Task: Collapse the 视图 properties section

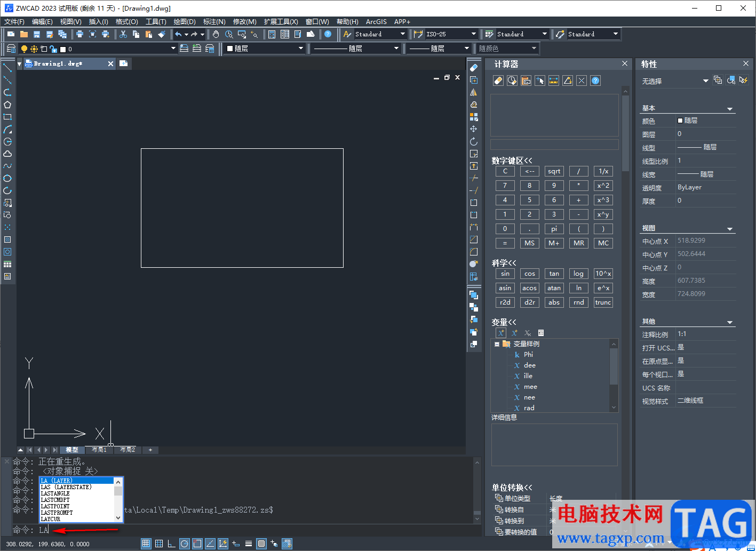Action: coord(730,229)
